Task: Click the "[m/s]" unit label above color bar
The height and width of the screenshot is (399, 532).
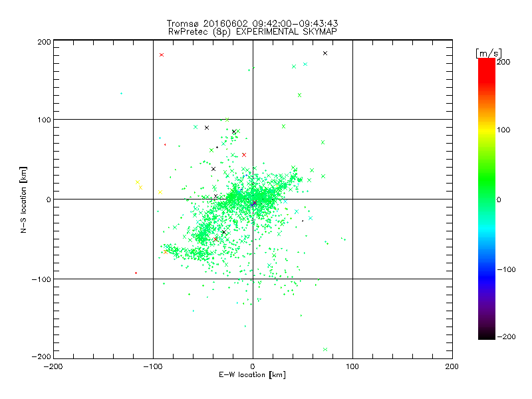Action: click(489, 53)
